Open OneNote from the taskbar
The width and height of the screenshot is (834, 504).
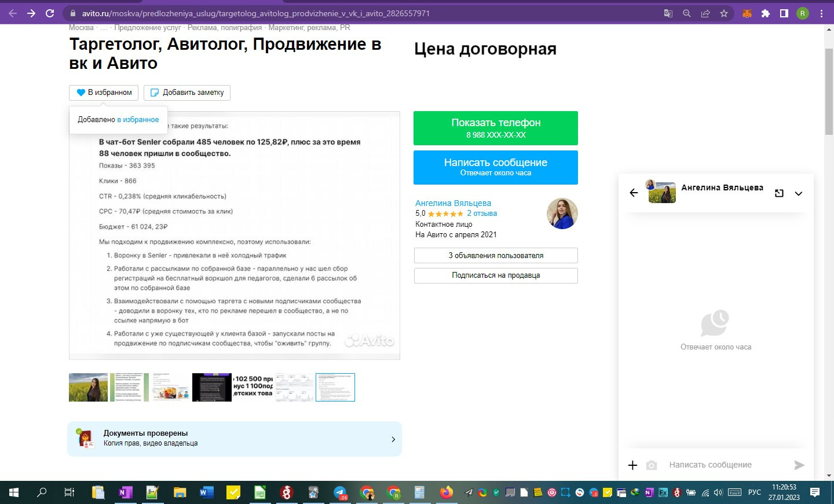tap(125, 492)
